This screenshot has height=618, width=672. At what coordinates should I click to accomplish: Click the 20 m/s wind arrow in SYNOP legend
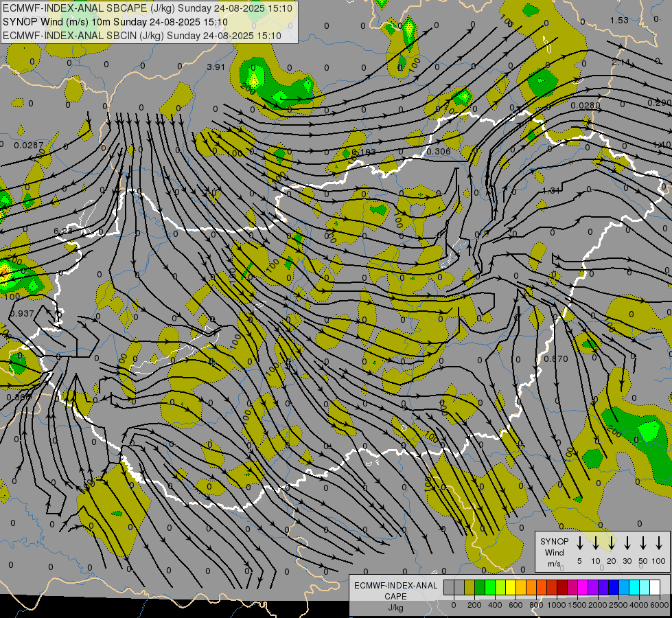pyautogui.click(x=612, y=542)
